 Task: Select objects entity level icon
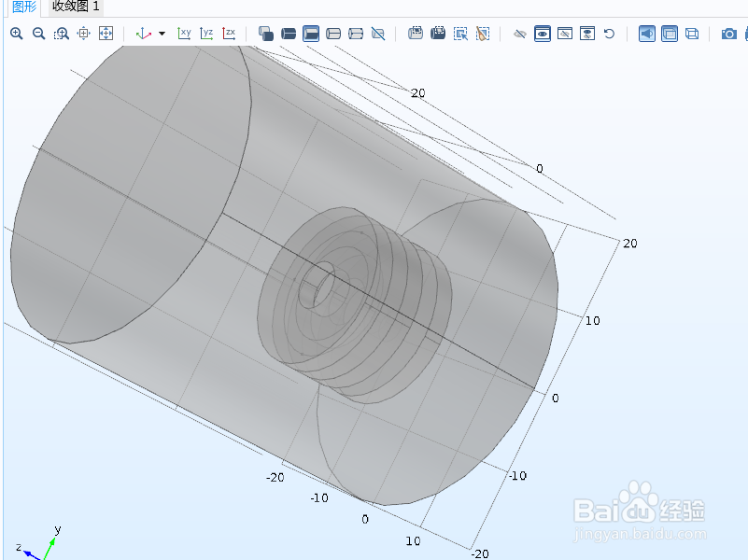[266, 34]
